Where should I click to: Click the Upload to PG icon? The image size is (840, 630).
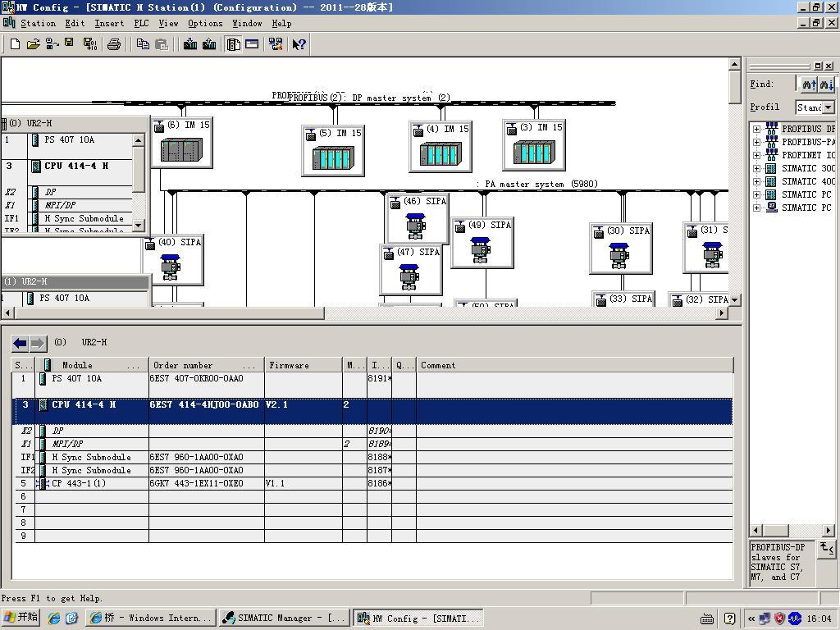[x=209, y=44]
